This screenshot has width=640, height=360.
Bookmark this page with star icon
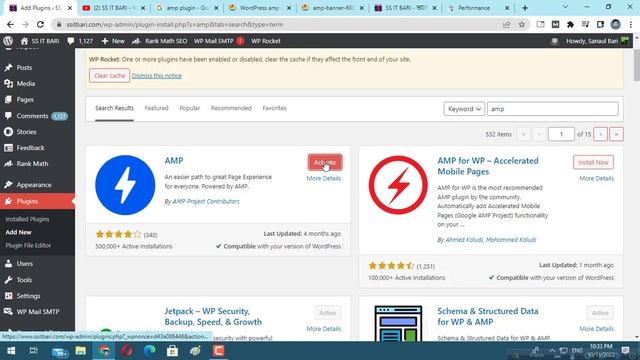tap(521, 24)
